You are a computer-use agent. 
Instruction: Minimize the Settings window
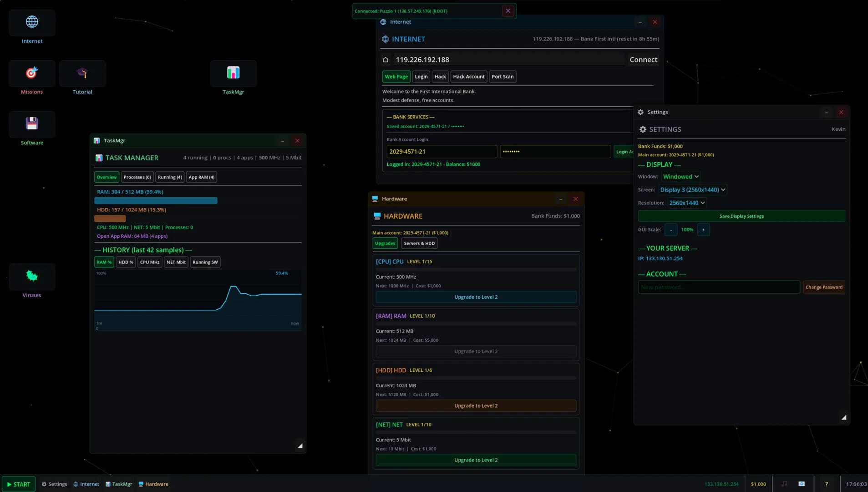pos(826,112)
